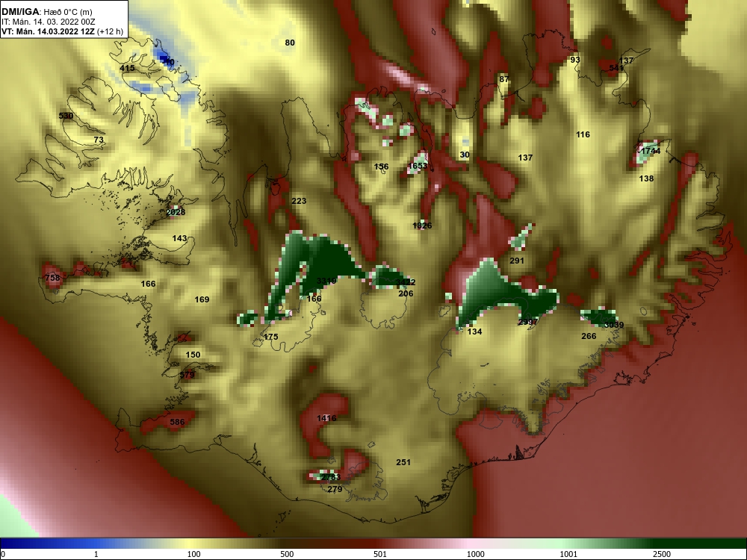Click the '73' map label
The image size is (747, 560).
click(99, 140)
